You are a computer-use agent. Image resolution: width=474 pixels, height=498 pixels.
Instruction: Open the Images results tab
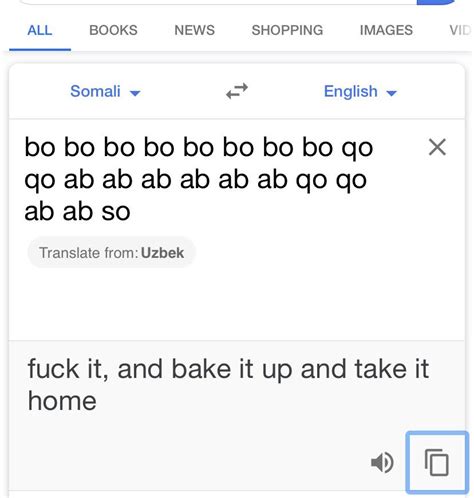386,30
